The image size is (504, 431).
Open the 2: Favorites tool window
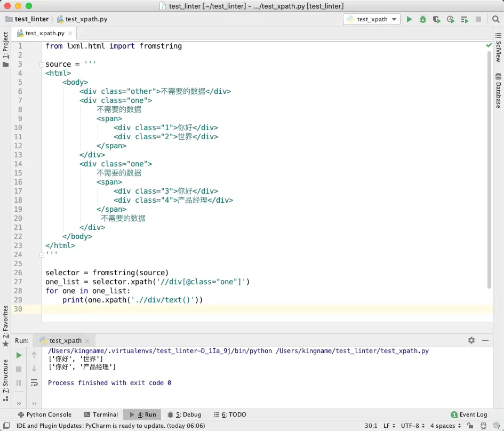[5, 325]
